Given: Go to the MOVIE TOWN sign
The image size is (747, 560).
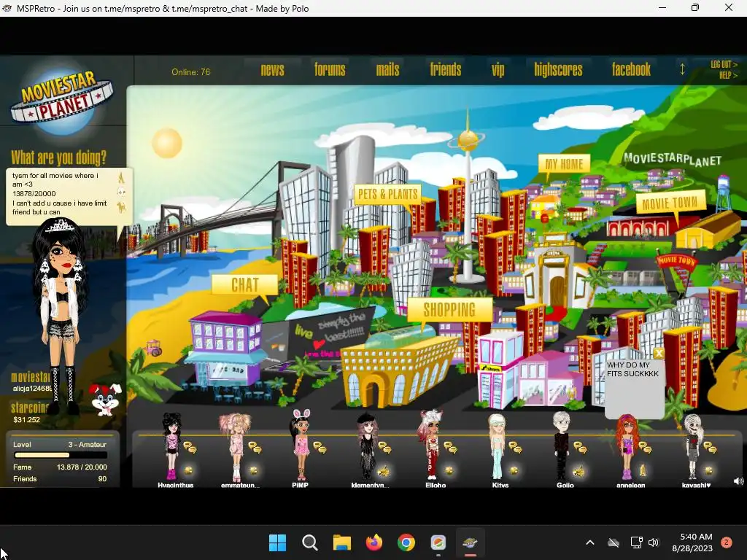Looking at the screenshot, I should click(x=670, y=203).
